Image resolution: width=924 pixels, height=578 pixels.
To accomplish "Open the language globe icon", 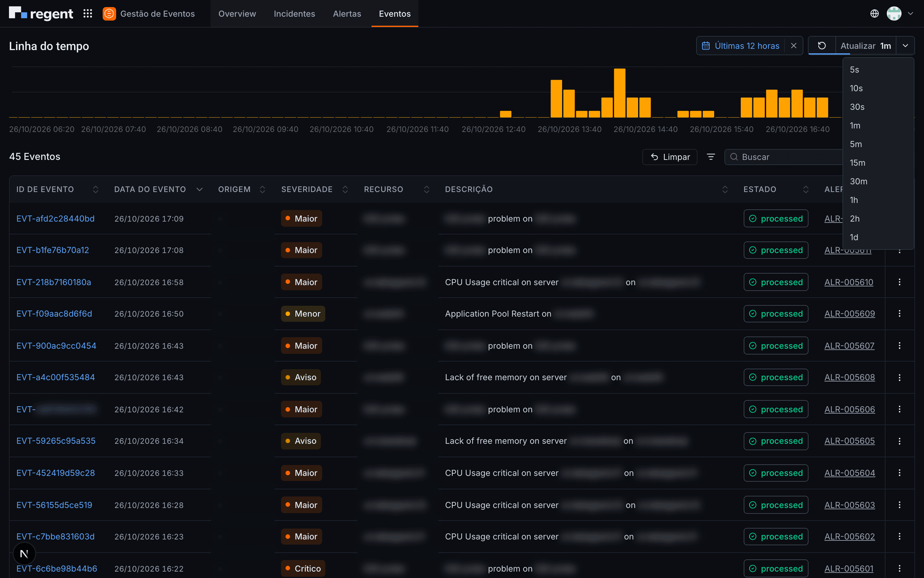I will pos(874,14).
